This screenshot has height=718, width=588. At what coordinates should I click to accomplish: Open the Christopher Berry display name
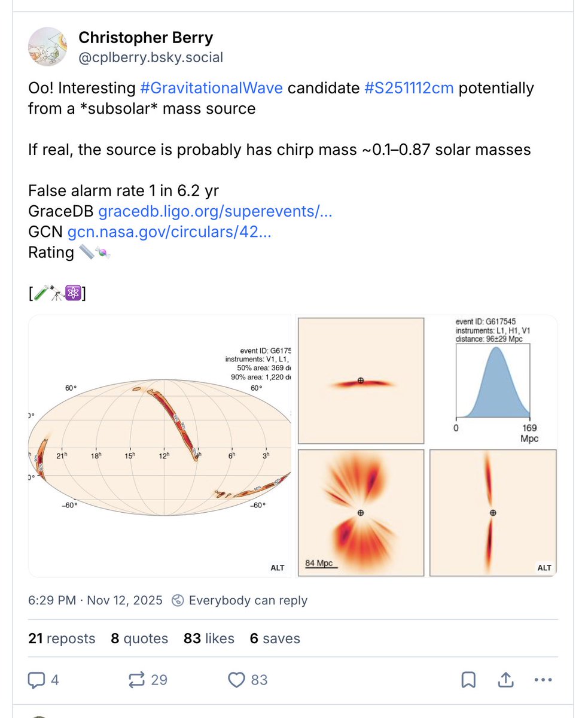(x=145, y=38)
